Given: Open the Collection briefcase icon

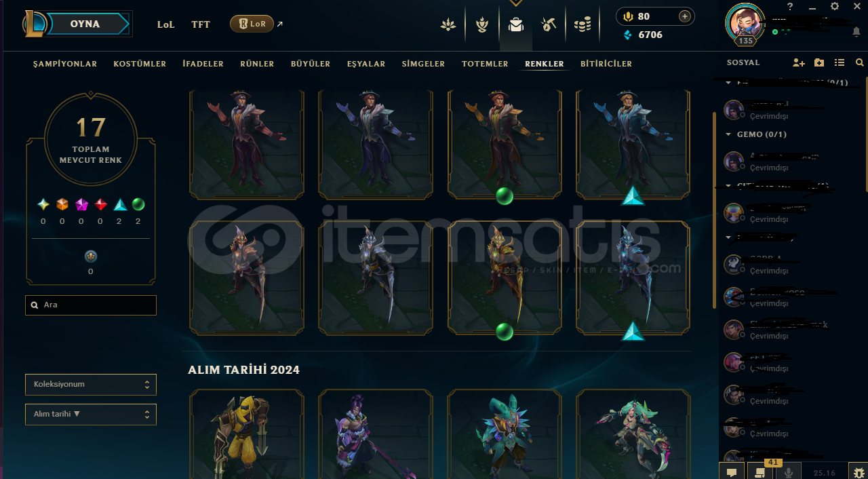Looking at the screenshot, I should coord(516,25).
